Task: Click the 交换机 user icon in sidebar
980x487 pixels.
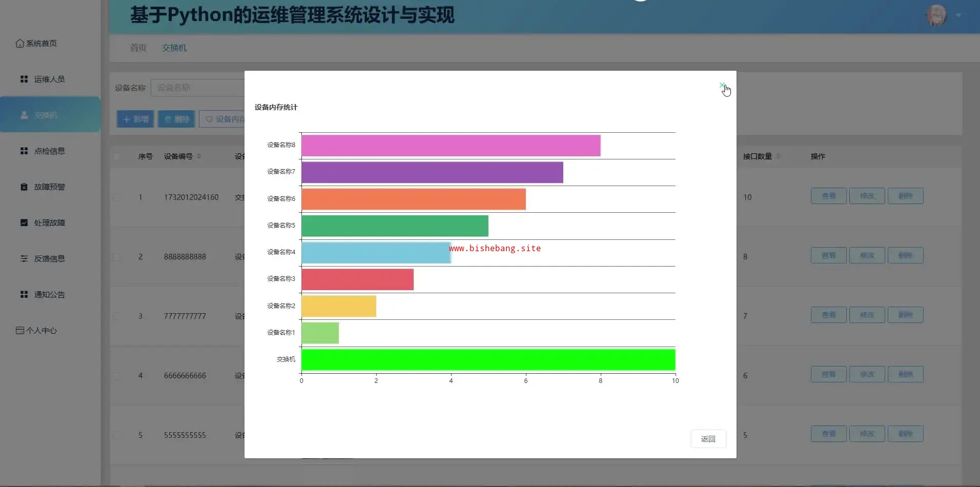Action: coord(24,115)
